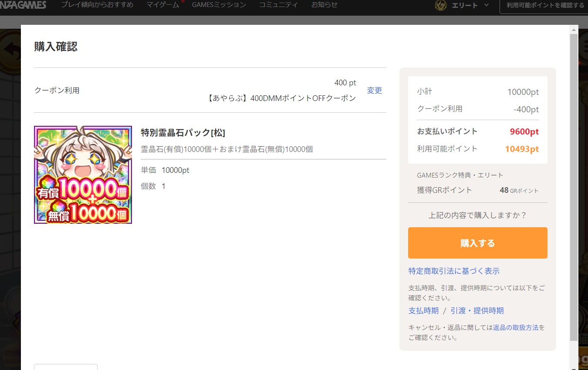Image resolution: width=588 pixels, height=370 pixels.
Task: Click the GAMES logo in the header
Action: [x=23, y=5]
